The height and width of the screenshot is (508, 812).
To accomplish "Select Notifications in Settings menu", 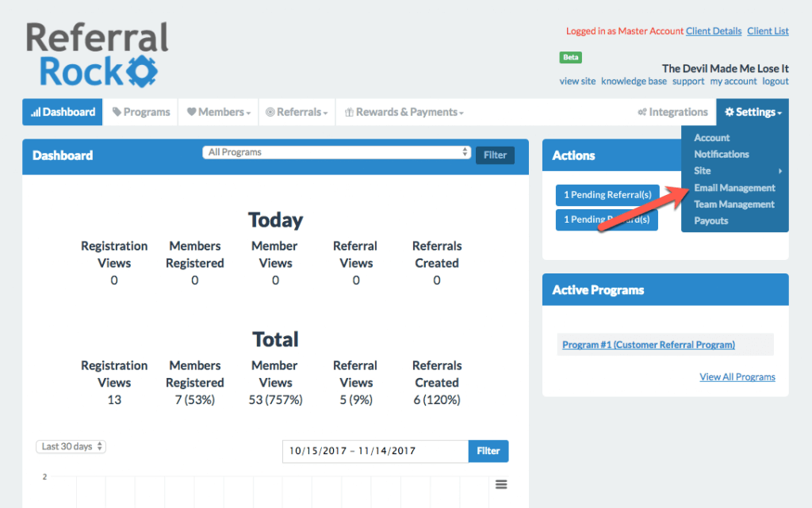I will (x=722, y=155).
